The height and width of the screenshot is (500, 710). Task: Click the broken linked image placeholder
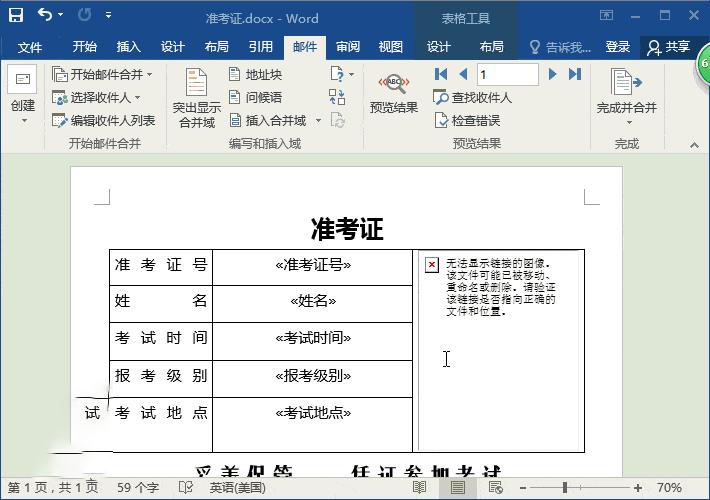(x=498, y=350)
